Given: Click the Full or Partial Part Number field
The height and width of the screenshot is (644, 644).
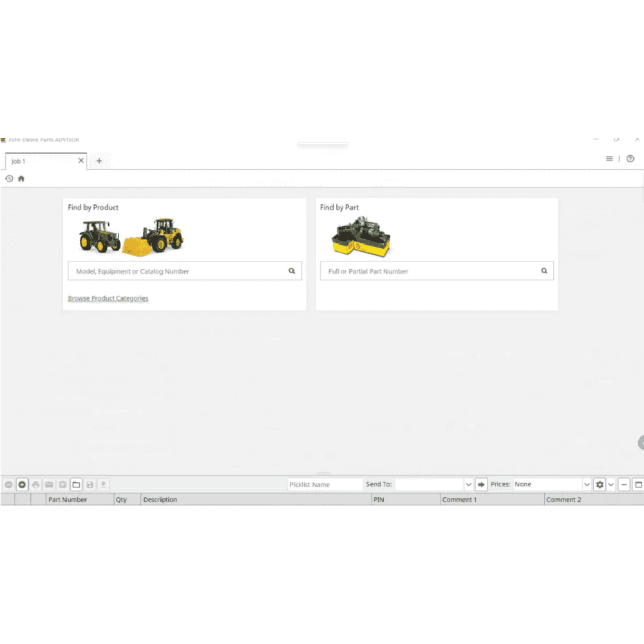Looking at the screenshot, I should [437, 271].
